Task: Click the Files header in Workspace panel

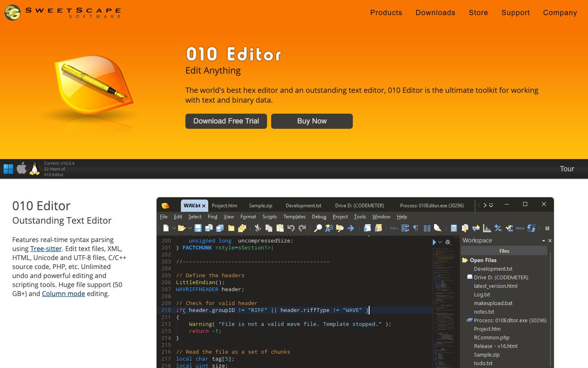Action: [504, 251]
